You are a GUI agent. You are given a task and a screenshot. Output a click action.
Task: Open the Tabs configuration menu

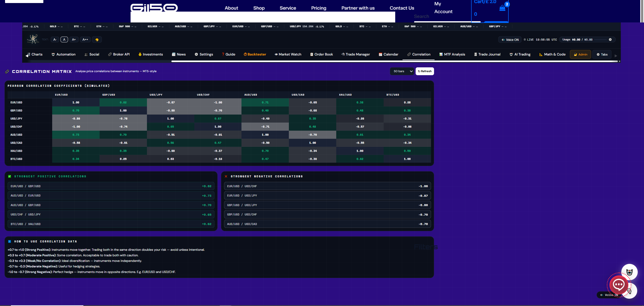[x=602, y=54]
